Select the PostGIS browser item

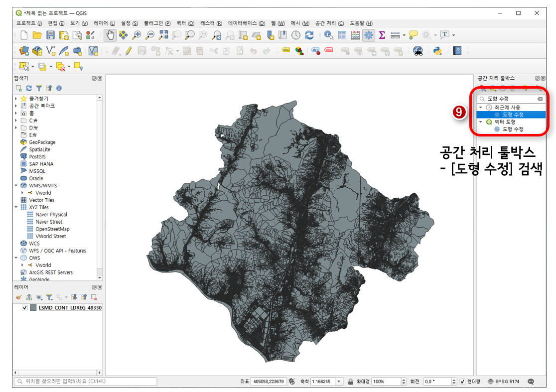click(37, 157)
